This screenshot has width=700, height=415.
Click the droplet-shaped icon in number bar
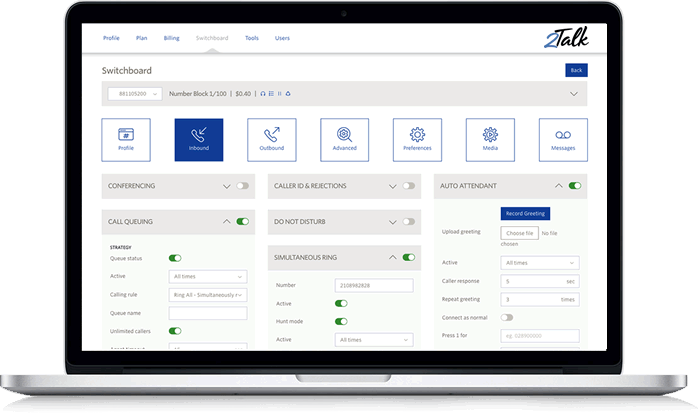coord(288,94)
